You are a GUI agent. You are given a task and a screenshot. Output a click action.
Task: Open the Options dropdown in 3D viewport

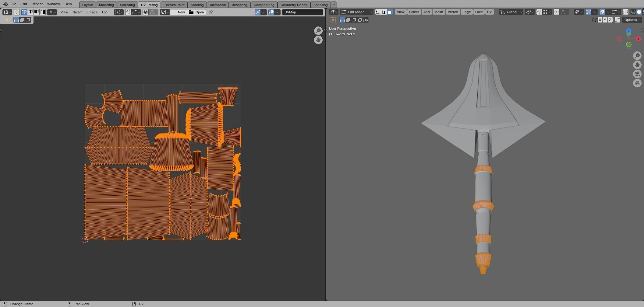pos(632,20)
